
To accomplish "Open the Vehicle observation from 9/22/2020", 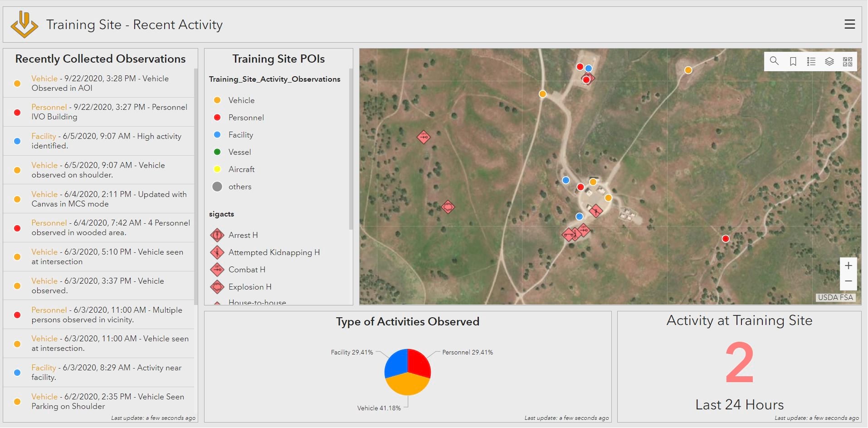I will (44, 78).
